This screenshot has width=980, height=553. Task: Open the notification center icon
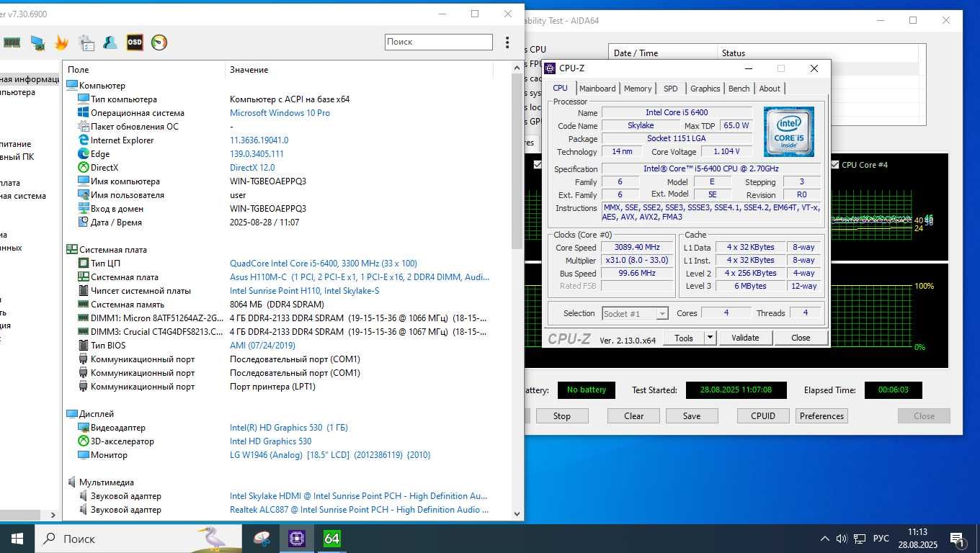(958, 539)
